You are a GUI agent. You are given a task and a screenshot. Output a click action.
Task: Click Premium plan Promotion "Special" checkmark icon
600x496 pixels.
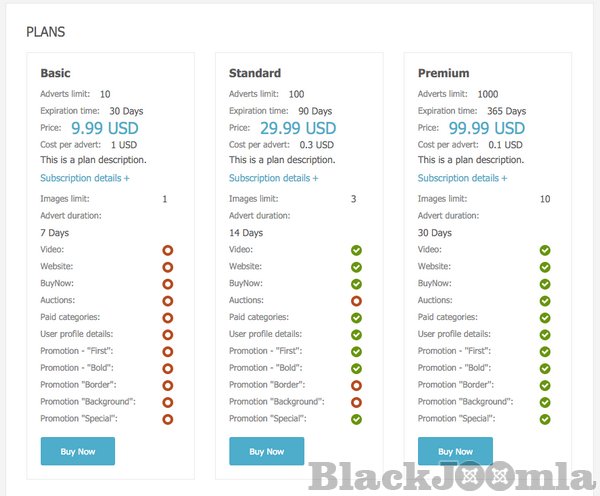click(x=545, y=419)
